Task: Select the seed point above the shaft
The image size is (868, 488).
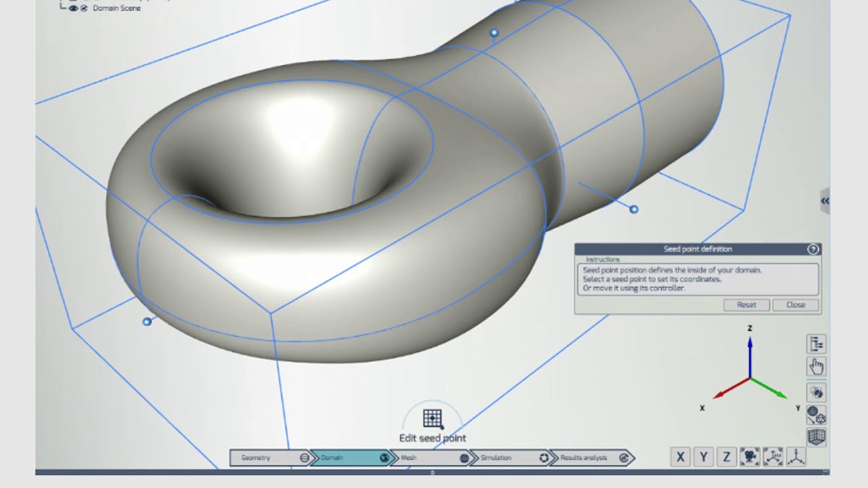Action: 494,33
